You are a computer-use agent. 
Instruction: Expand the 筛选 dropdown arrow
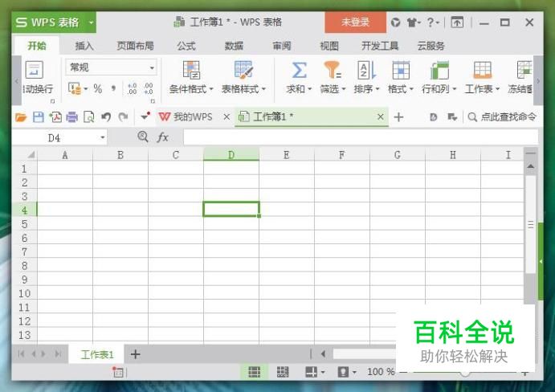[344, 89]
